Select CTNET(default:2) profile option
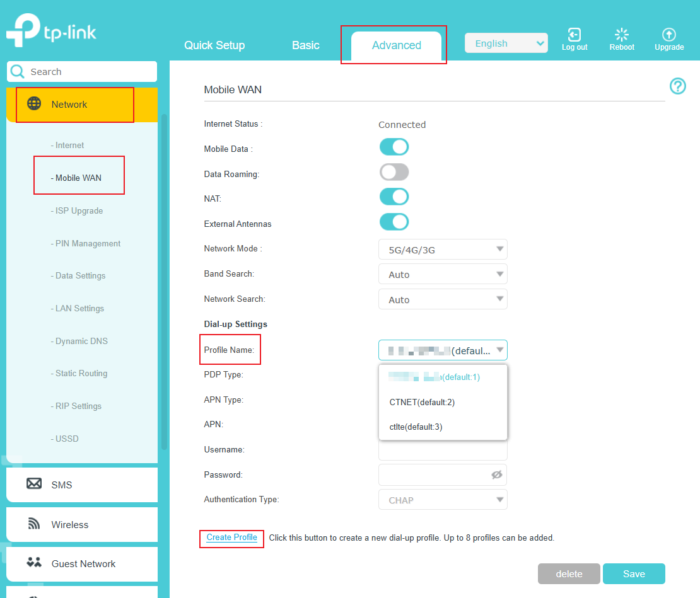The height and width of the screenshot is (598, 700). tap(422, 402)
